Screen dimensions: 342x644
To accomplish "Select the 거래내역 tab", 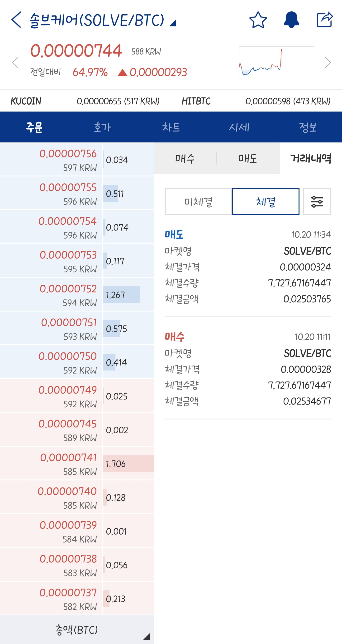I will click(311, 158).
